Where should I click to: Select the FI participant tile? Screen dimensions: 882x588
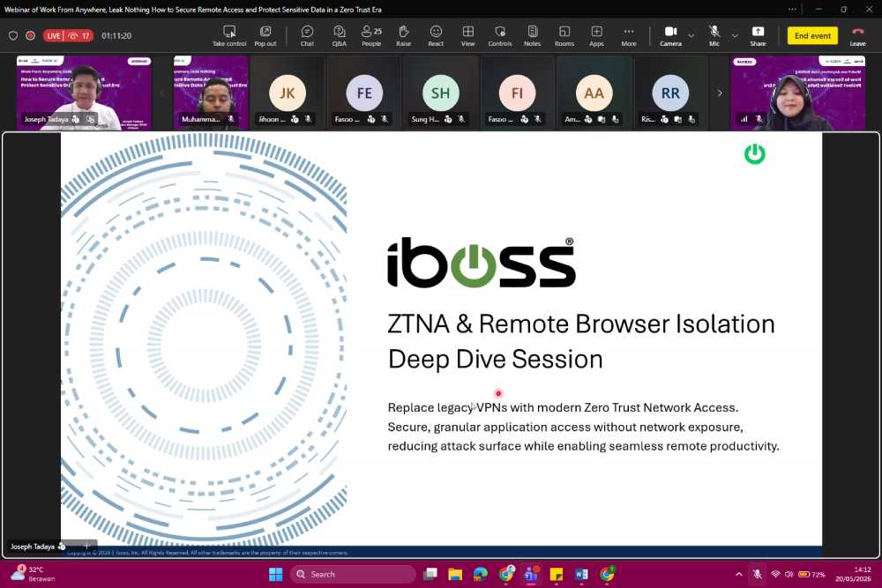coord(517,93)
